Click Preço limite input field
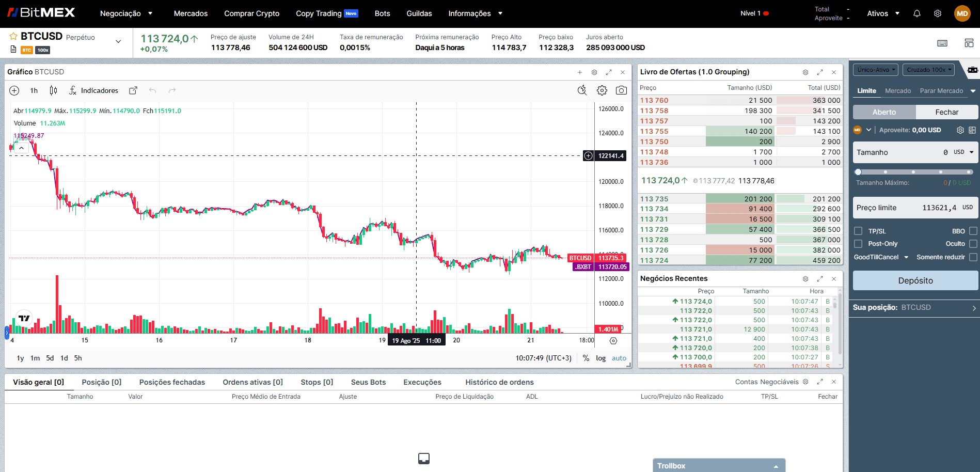This screenshot has width=980, height=472. (x=915, y=208)
